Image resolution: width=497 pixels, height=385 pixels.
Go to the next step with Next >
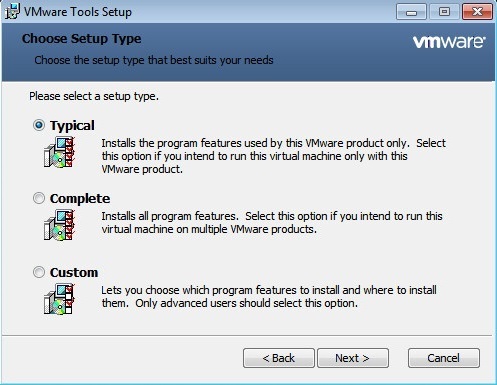tap(353, 358)
